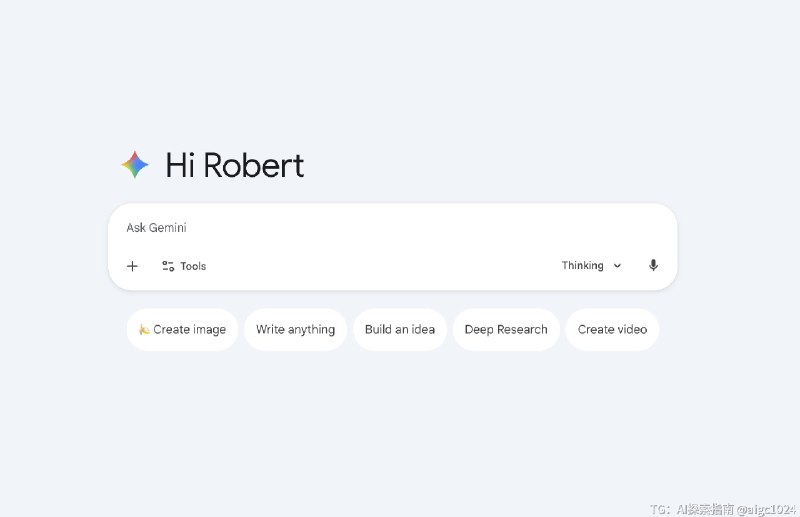Click empty space between Tools and Thinking
Viewport: 800px width, 517px height.
[x=380, y=266]
